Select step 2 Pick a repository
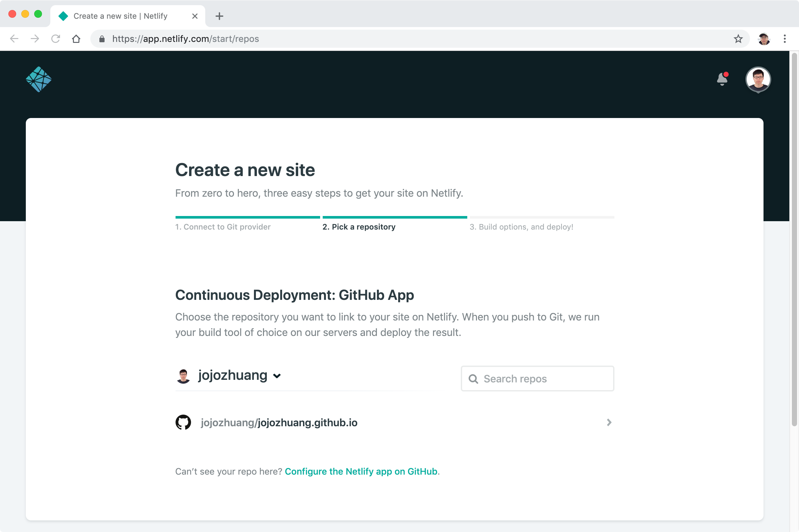 tap(359, 227)
